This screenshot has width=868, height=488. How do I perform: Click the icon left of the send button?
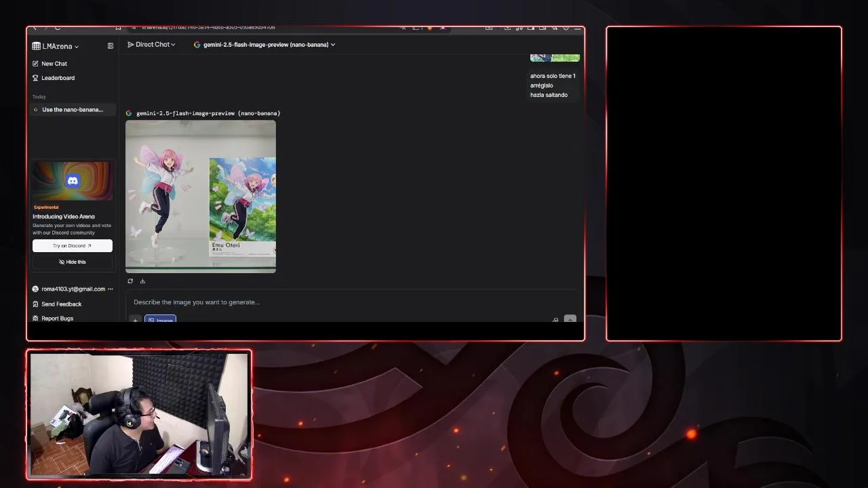point(555,319)
